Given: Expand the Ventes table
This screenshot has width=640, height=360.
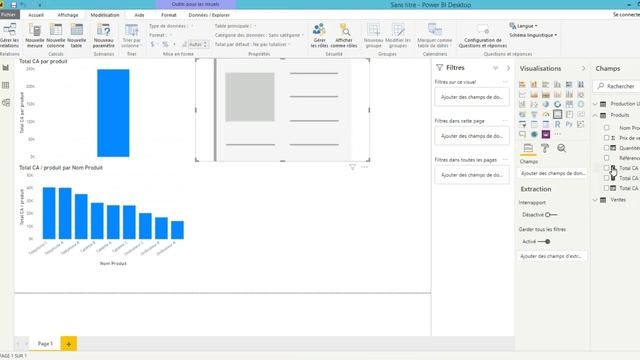Looking at the screenshot, I should (595, 200).
